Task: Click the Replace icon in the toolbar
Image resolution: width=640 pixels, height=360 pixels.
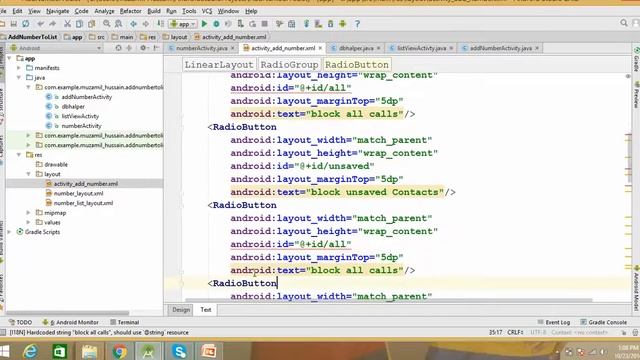Action: coord(118,24)
